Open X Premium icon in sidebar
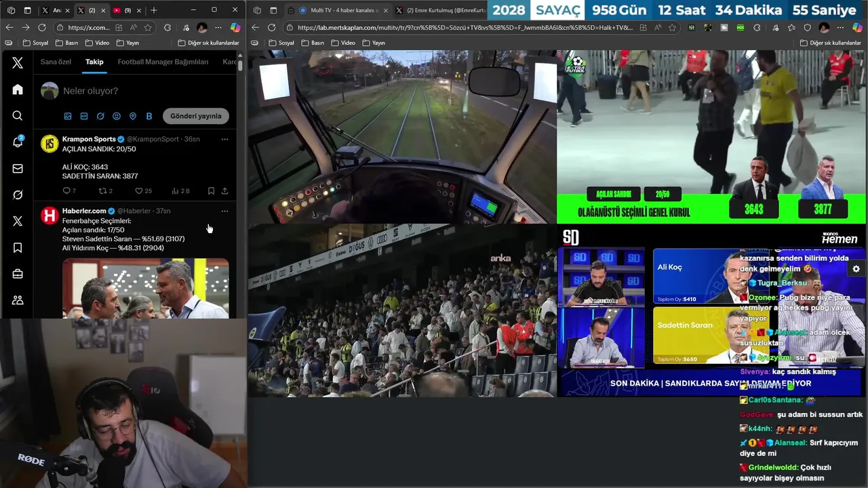 click(18, 221)
